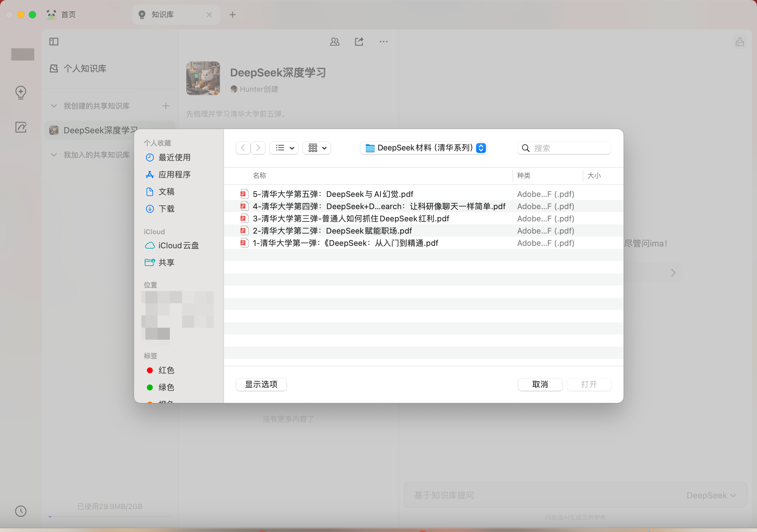Click the sidebar collapse panel icon
This screenshot has height=532, width=757.
click(54, 42)
